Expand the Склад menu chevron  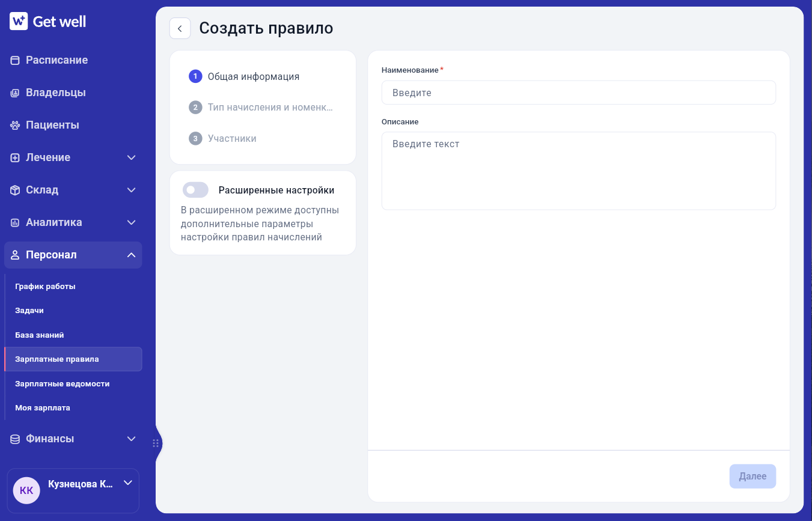tap(132, 190)
